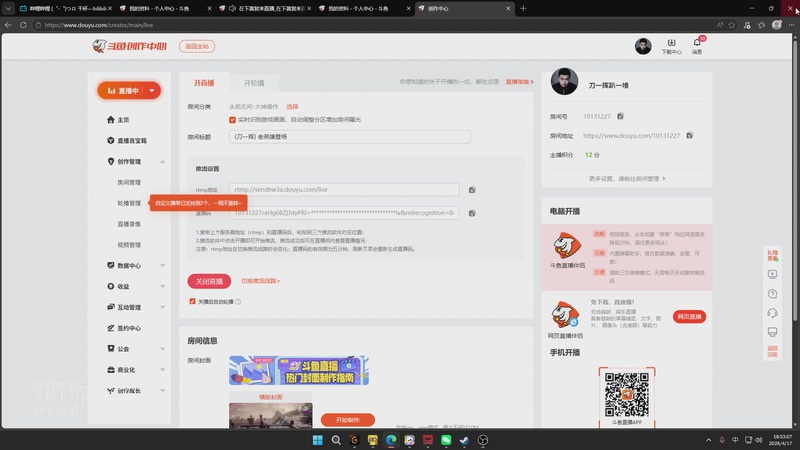Viewport: 800px width, 450px height.
Task: Toggle 关播后自动轮播 checkbox
Action: point(192,302)
